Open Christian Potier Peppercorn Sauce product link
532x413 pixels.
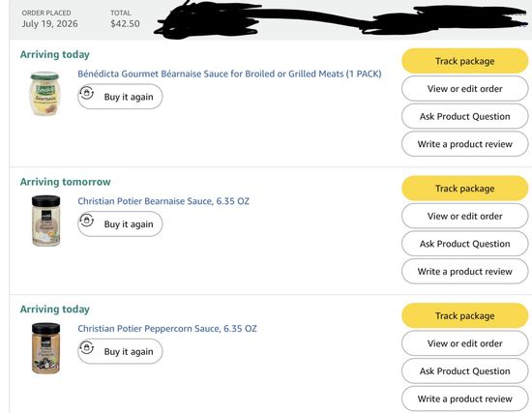tap(167, 329)
